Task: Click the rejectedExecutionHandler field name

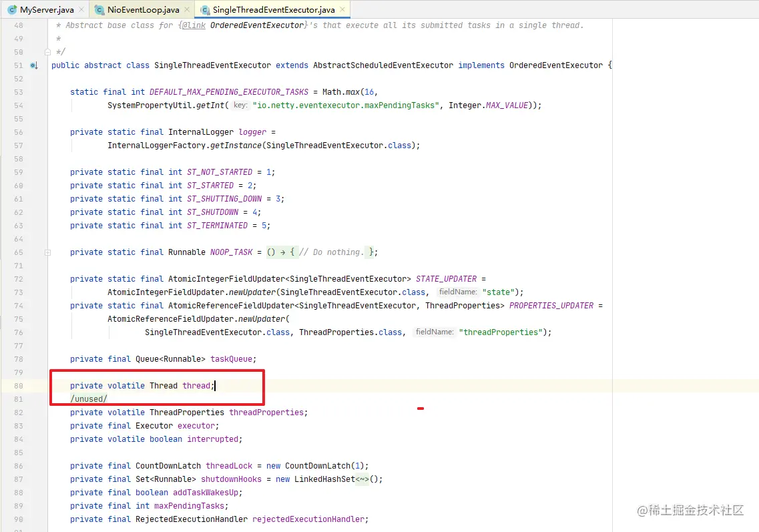Action: click(x=308, y=519)
